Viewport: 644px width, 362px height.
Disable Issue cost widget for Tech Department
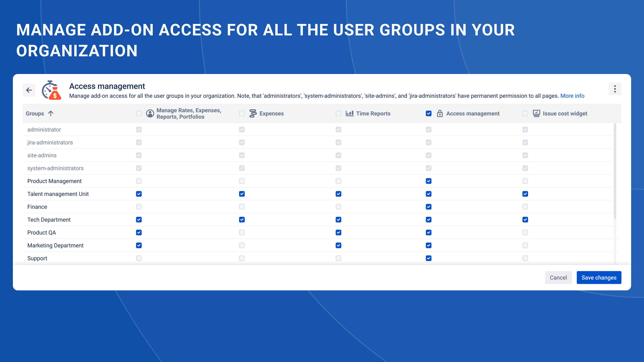click(x=525, y=220)
